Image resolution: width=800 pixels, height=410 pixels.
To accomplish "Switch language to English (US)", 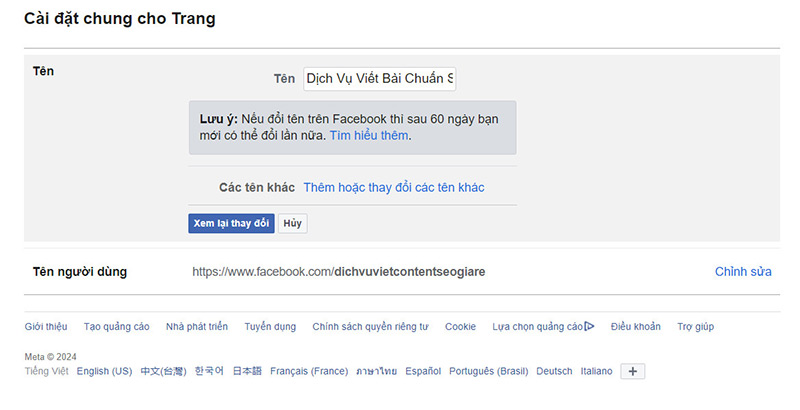I will pos(104,371).
